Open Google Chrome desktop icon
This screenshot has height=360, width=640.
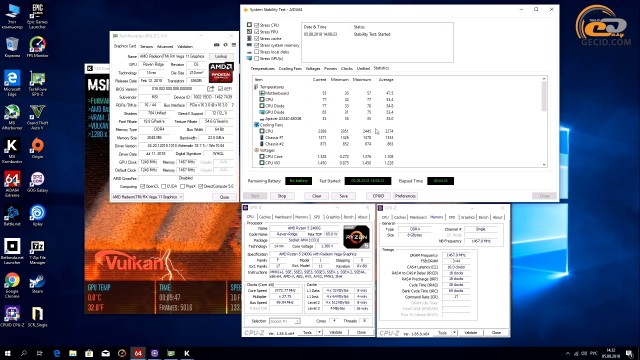tap(12, 285)
